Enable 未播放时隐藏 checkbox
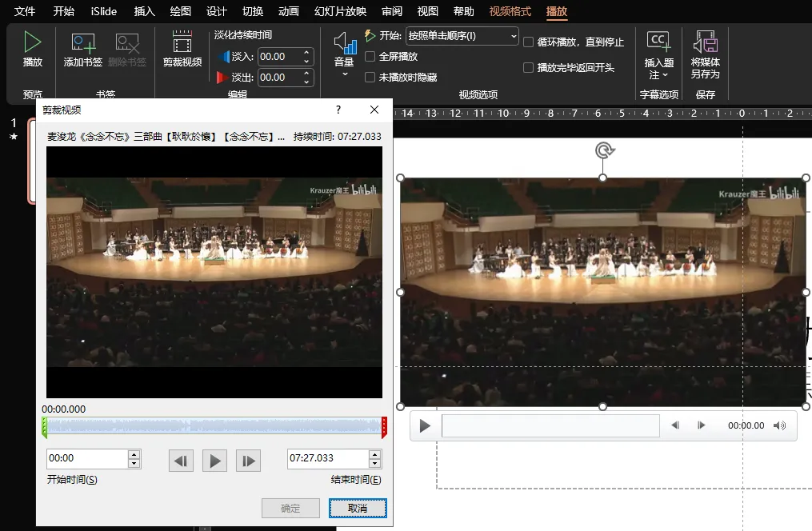 tap(370, 77)
